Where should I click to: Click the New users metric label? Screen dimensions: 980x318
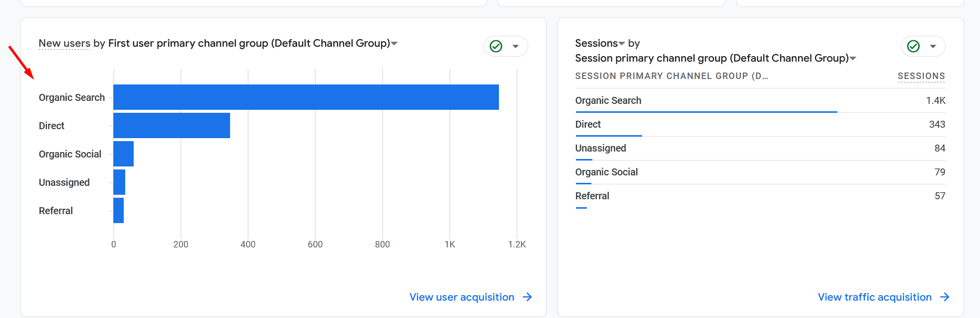[x=65, y=43]
